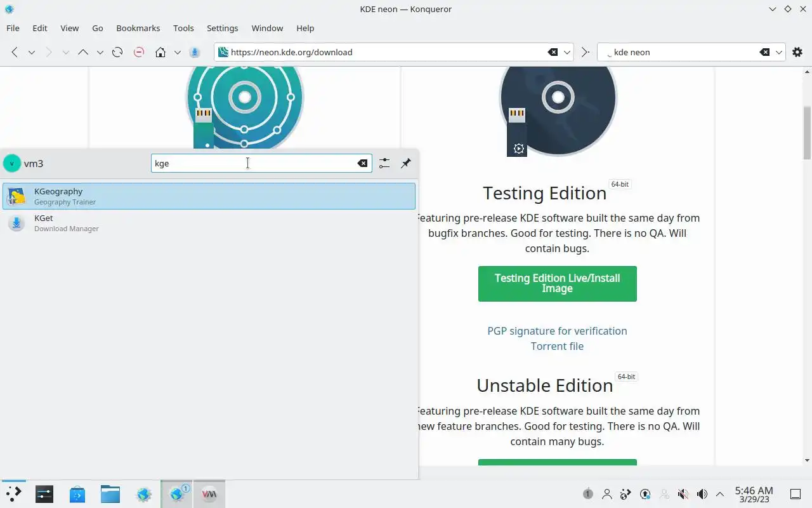Viewport: 812px width, 508px height.
Task: Click the 'Unstable Edition' heading text
Action: tap(545, 385)
